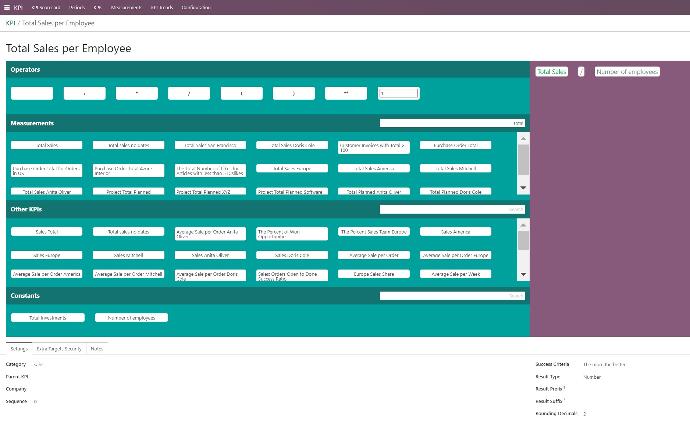Add Average Sale per Order Mitchell KPI
The width and height of the screenshot is (690, 428).
[x=128, y=274]
